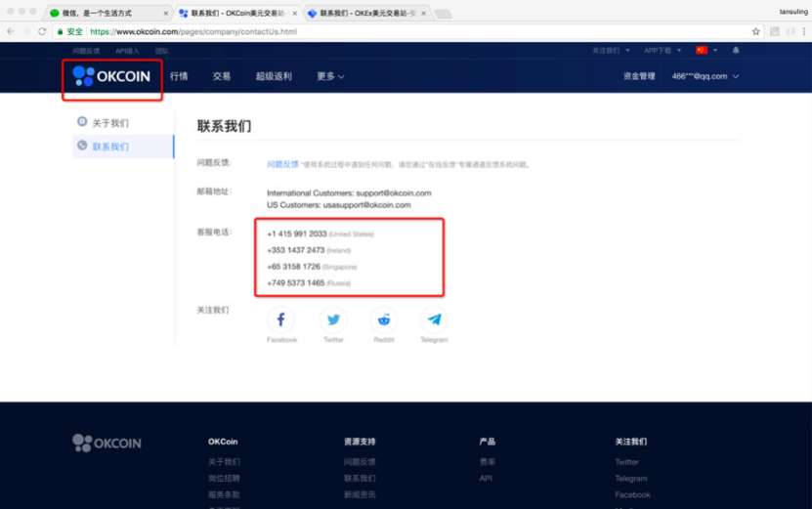Open the 超级返利 navigation item
Screen dimensions: 812x509
point(274,76)
